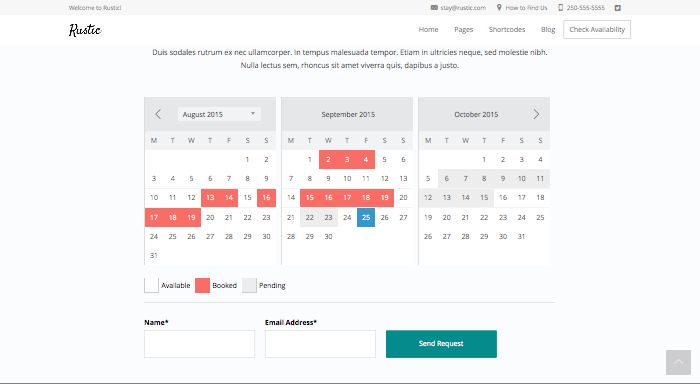700x384 pixels.
Task: Click the red Booked legend swatch
Action: tap(202, 285)
